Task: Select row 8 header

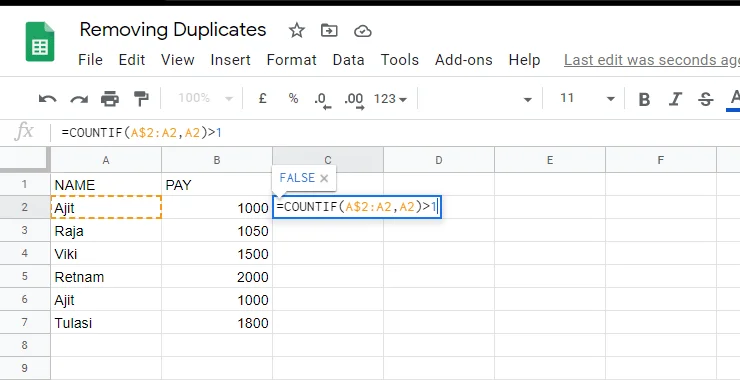Action: pyautogui.click(x=25, y=346)
